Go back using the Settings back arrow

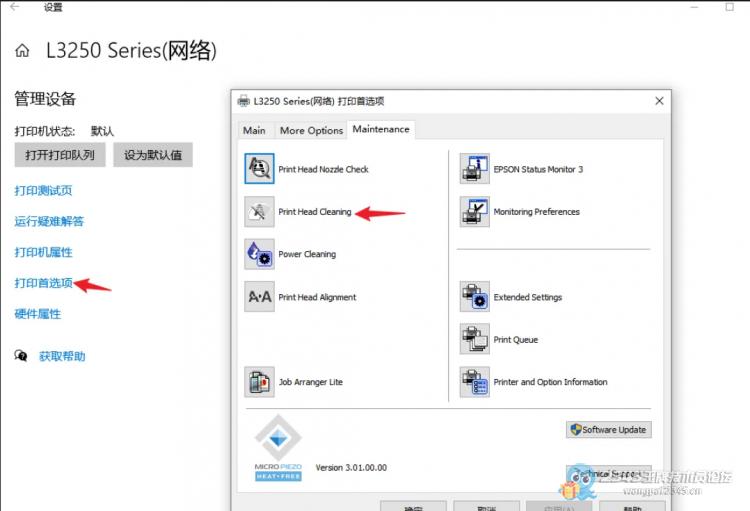click(x=14, y=7)
